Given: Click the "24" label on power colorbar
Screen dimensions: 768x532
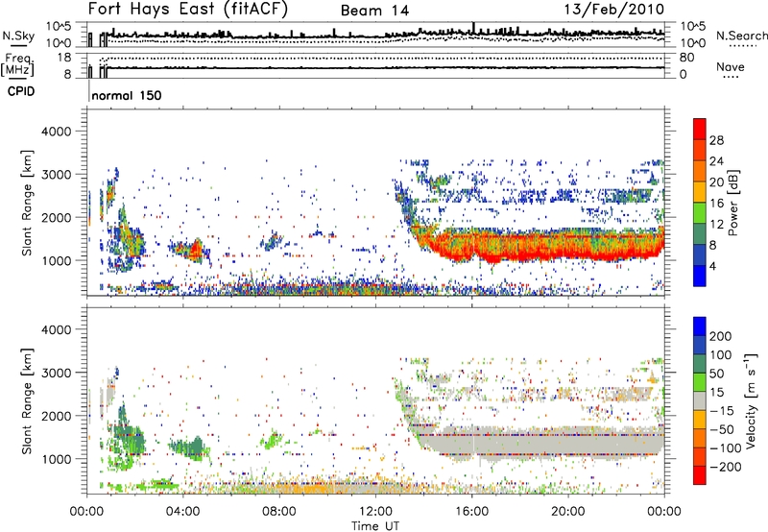Looking at the screenshot, I should click(x=716, y=161).
